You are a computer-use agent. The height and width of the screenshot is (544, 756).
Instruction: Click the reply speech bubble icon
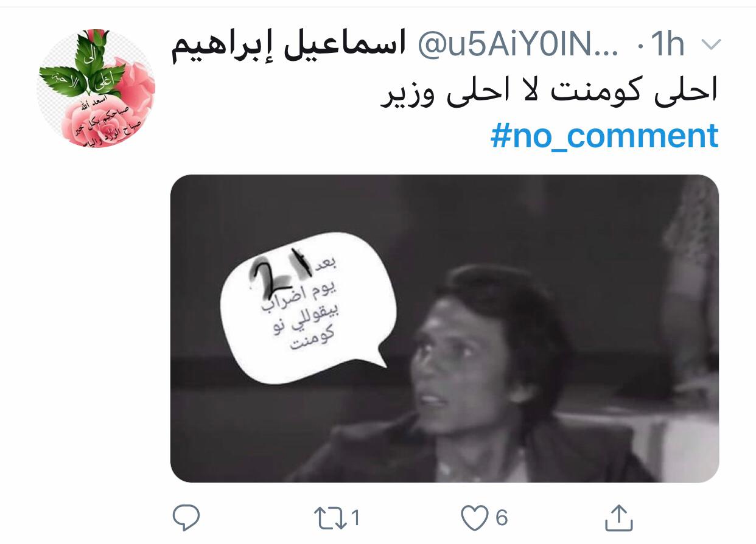click(186, 518)
